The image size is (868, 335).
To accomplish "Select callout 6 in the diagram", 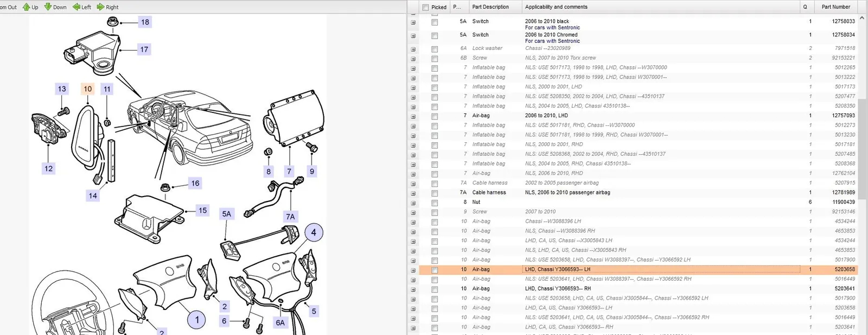I will tap(224, 321).
